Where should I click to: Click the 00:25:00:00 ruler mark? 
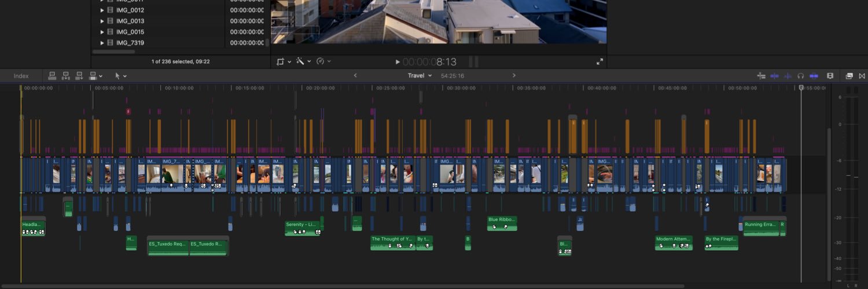click(391, 88)
